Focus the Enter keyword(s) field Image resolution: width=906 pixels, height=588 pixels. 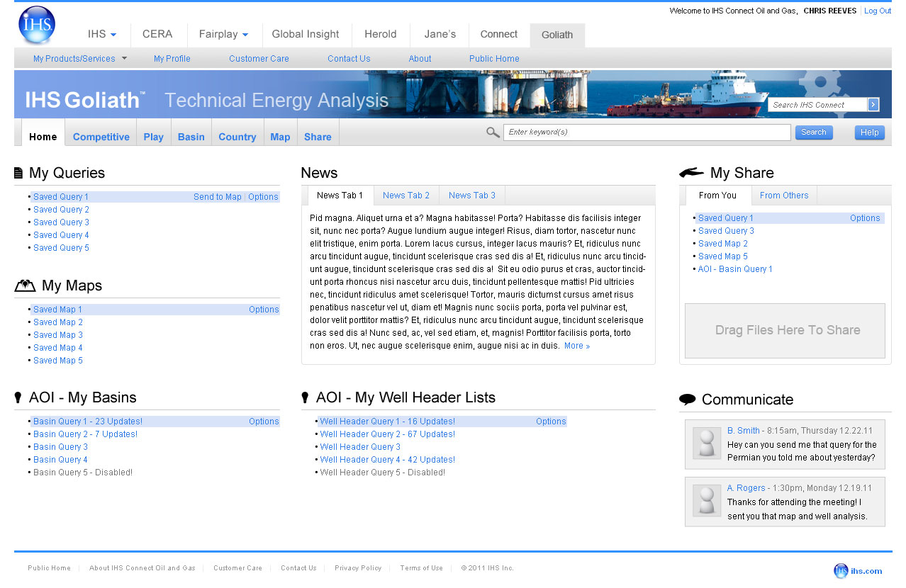pyautogui.click(x=647, y=132)
